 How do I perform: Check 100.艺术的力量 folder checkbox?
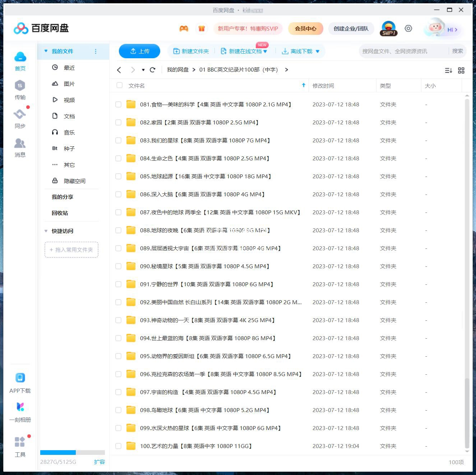118,446
